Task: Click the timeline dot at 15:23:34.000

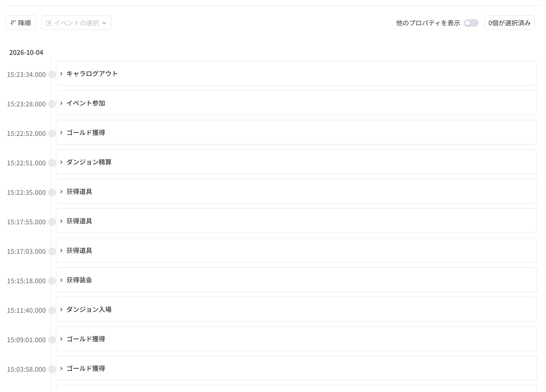Action: click(52, 75)
